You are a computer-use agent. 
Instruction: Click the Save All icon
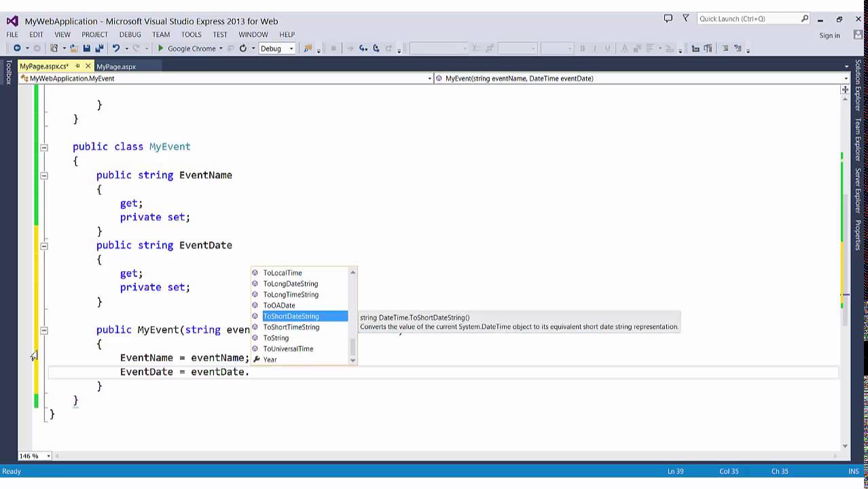pyautogui.click(x=99, y=48)
